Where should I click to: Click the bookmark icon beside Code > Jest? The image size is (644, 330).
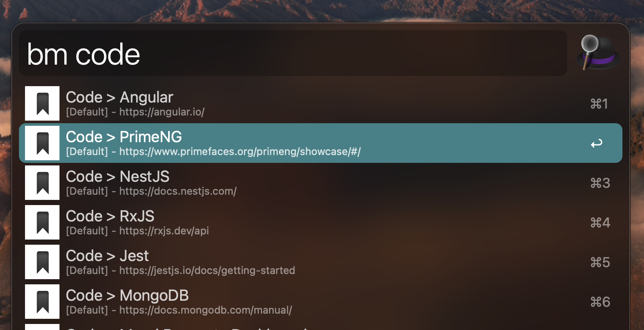pos(42,262)
